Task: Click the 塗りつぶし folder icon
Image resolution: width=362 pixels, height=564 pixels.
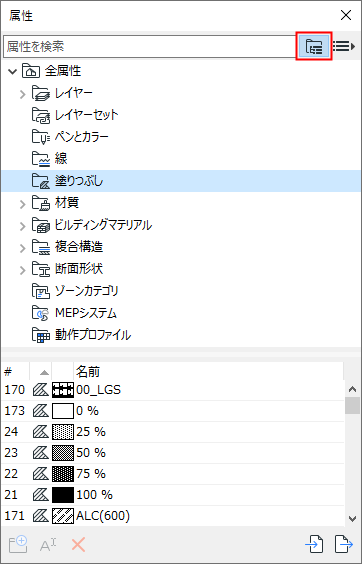Action: [x=41, y=181]
